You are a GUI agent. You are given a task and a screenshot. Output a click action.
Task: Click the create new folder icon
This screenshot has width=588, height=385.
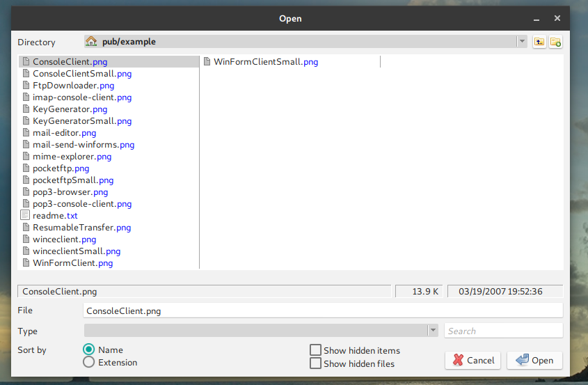click(555, 42)
